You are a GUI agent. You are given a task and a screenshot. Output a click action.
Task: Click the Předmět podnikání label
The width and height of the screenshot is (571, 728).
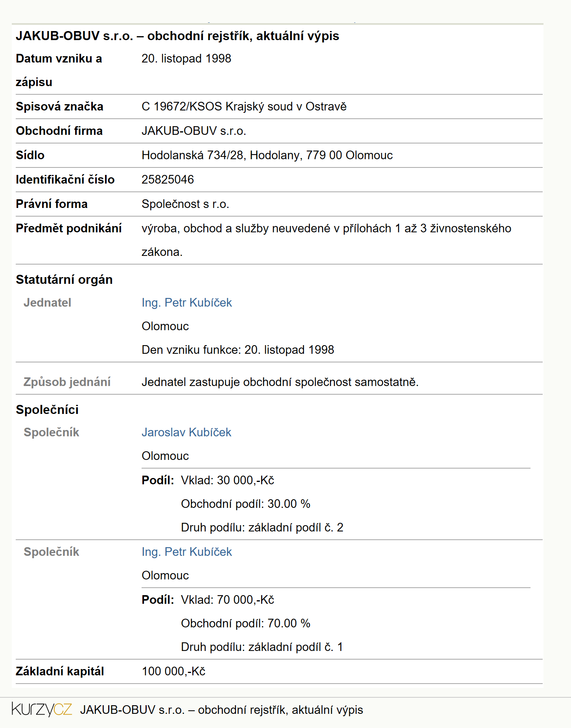(x=69, y=228)
